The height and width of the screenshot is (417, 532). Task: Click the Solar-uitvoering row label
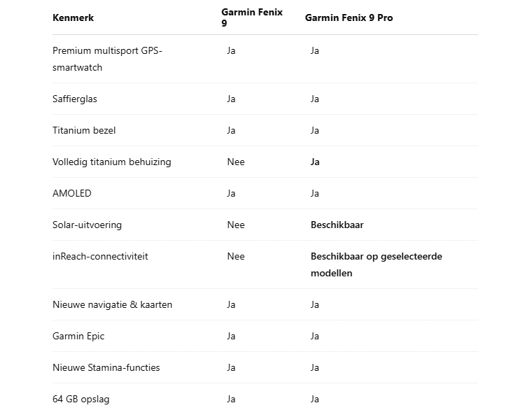pyautogui.click(x=87, y=225)
